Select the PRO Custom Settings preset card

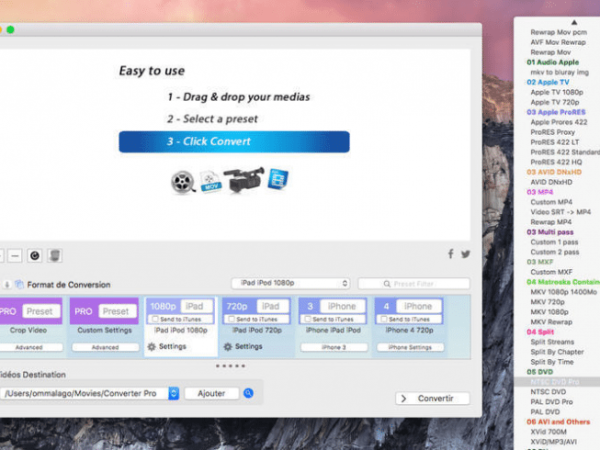[x=104, y=326]
